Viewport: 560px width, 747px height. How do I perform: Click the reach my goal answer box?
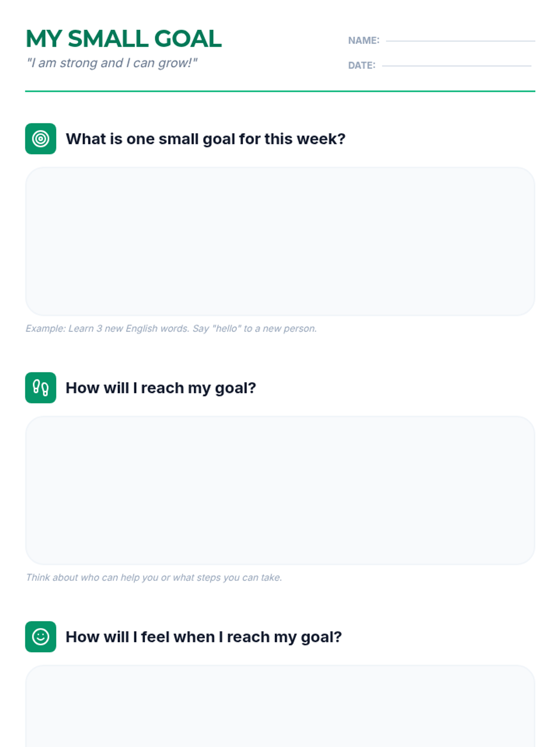[280, 490]
